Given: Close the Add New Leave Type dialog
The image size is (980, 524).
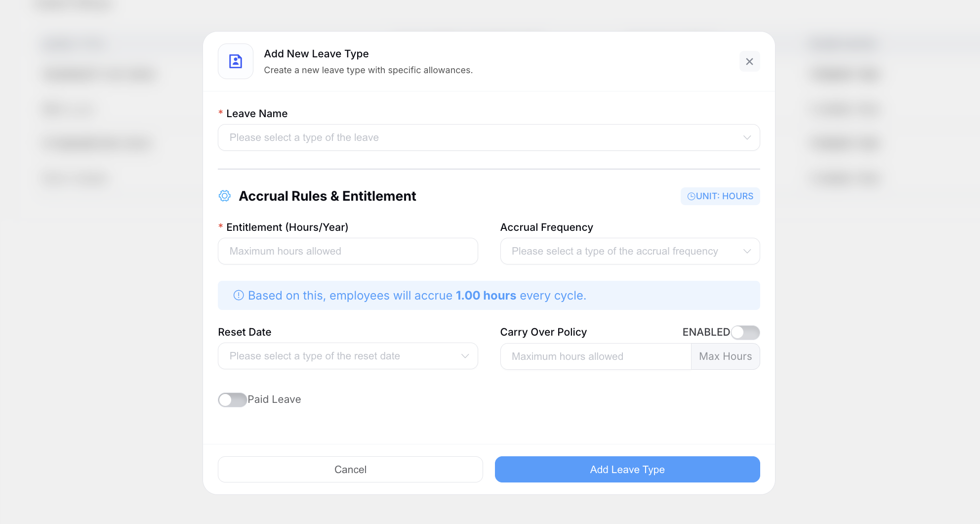Looking at the screenshot, I should pyautogui.click(x=749, y=61).
